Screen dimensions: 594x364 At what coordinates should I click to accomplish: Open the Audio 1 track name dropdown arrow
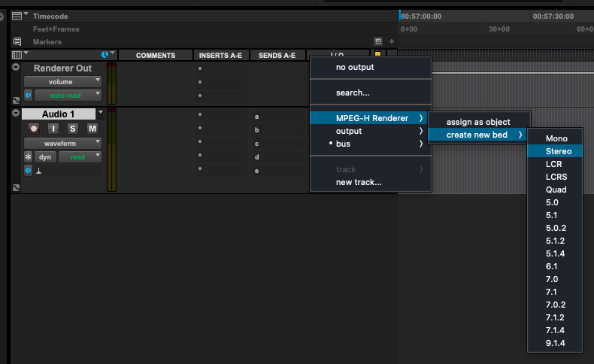[x=101, y=113]
